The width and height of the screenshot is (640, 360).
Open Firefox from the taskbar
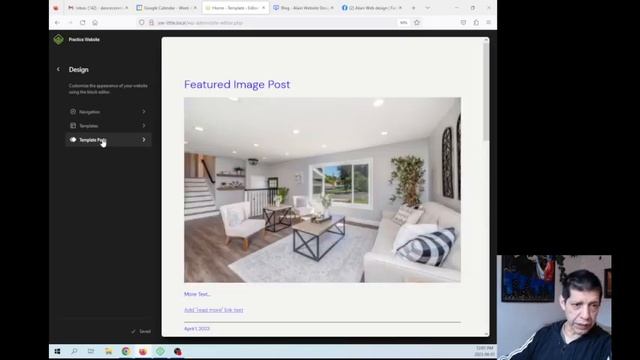(x=143, y=351)
